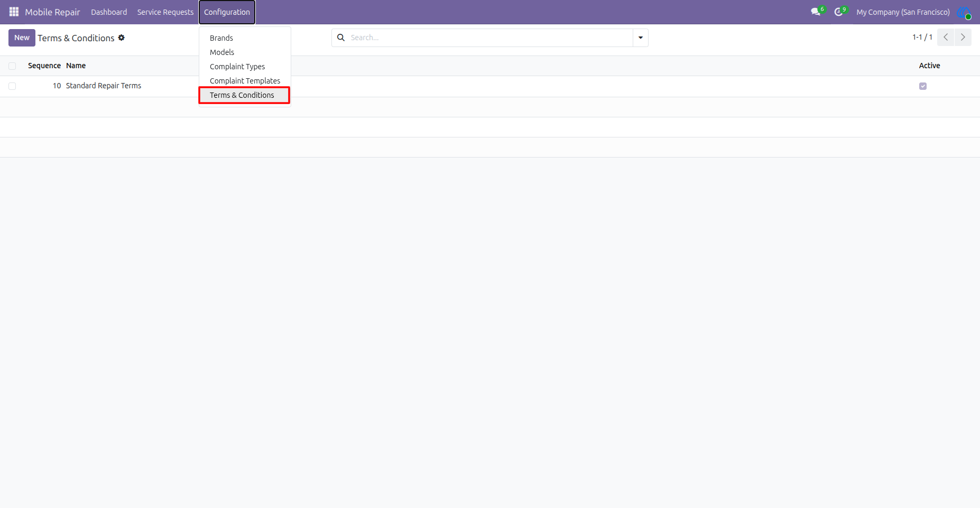Click the 1-1 / 1 pager counter
Image resolution: width=980 pixels, height=508 pixels.
click(922, 37)
